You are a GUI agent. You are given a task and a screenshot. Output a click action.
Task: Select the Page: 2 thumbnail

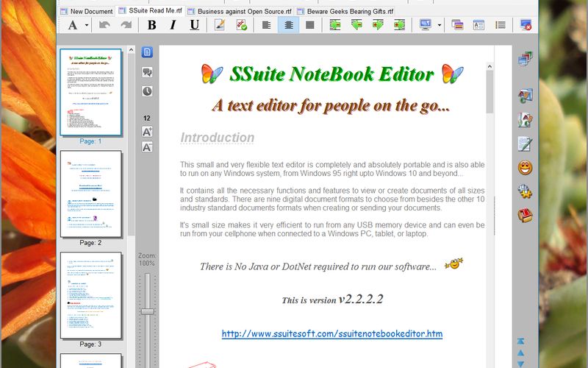pos(90,194)
